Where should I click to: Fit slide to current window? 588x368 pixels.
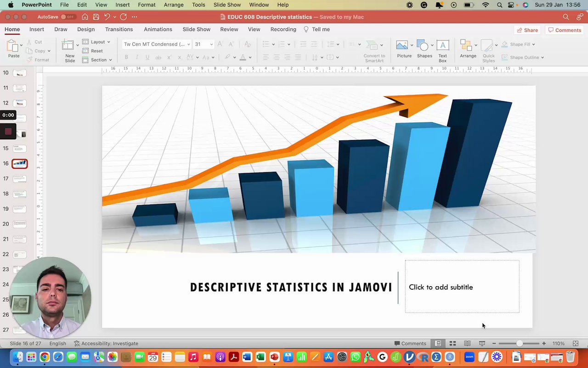[575, 343]
